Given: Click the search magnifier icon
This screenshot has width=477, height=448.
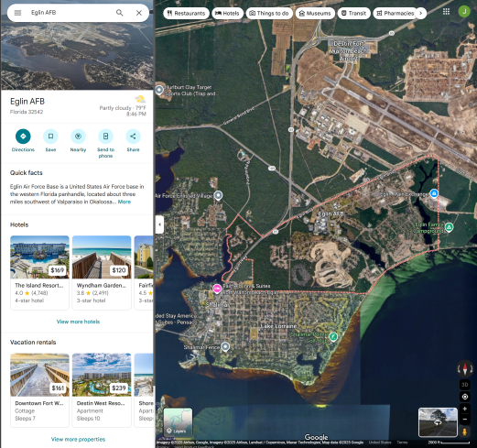Looking at the screenshot, I should pos(119,13).
